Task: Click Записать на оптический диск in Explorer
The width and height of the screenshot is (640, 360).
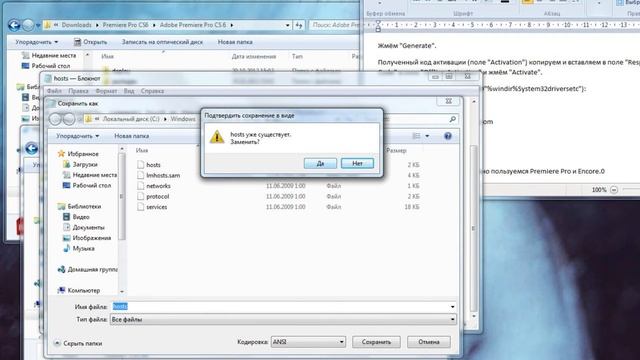Action: 162,42
